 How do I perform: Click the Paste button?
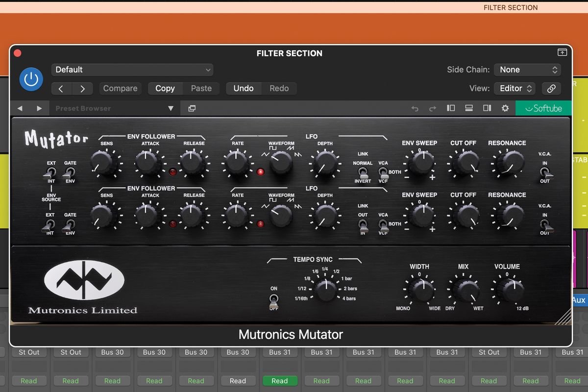tap(201, 88)
